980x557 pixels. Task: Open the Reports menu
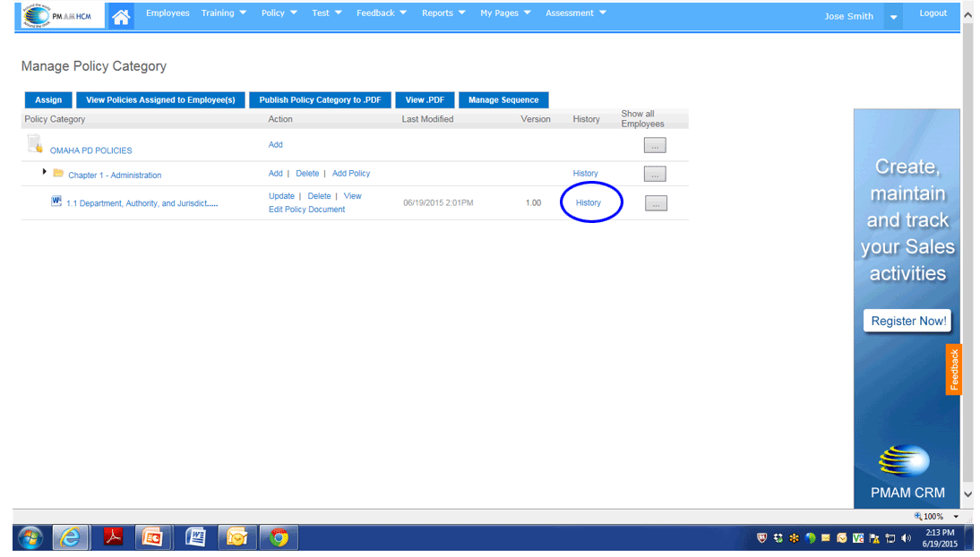pos(443,13)
